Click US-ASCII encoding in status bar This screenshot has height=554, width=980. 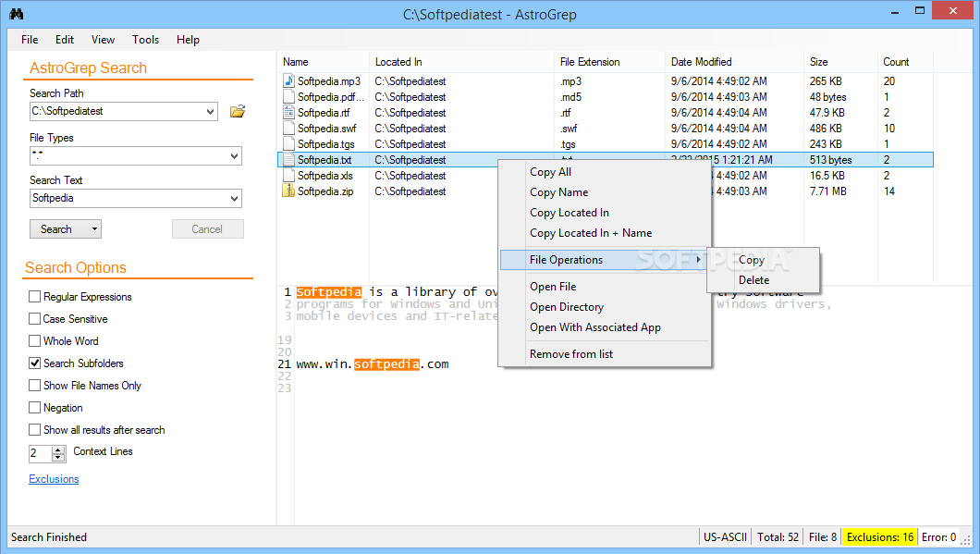pos(725,537)
